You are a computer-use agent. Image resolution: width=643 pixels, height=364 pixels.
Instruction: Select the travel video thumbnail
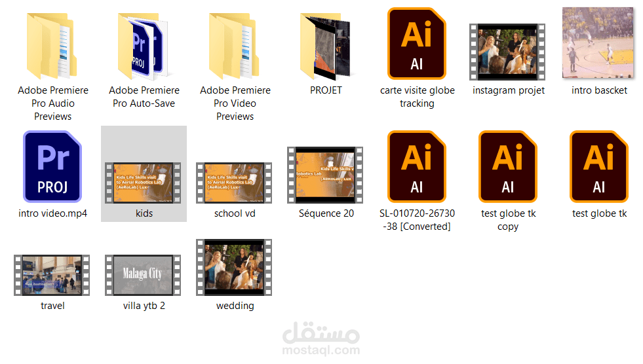52,275
